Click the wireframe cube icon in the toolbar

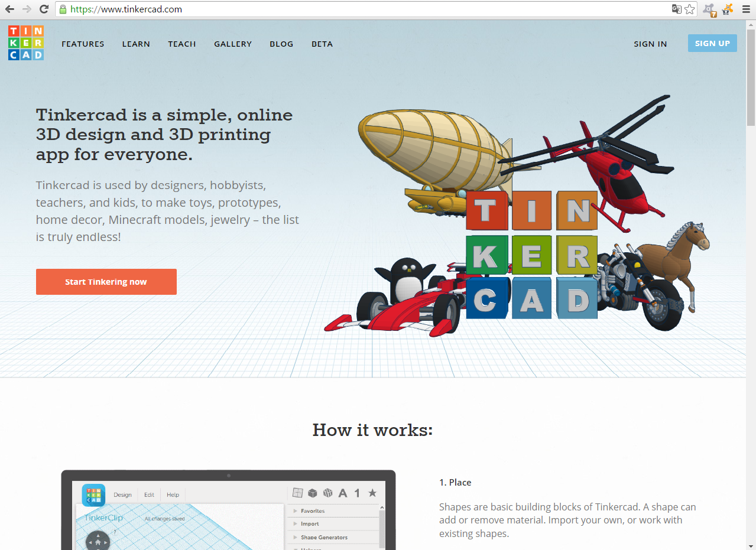tap(327, 493)
